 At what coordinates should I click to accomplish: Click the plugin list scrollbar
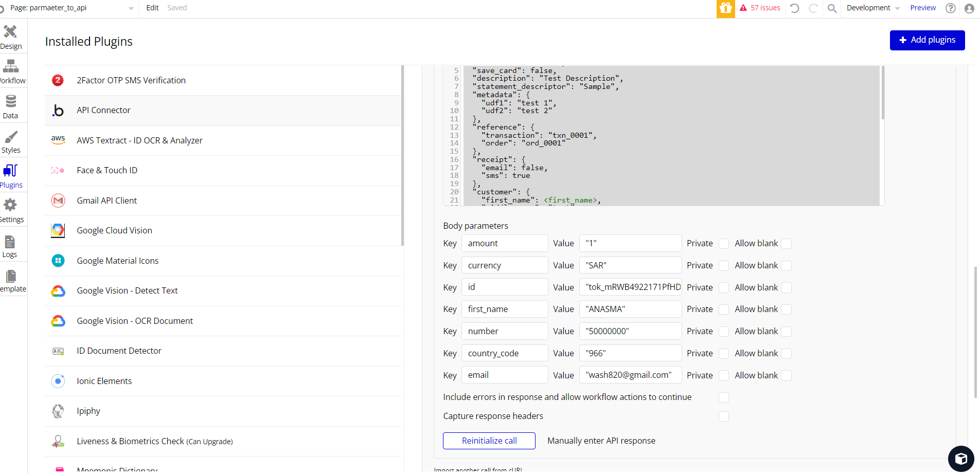pos(402,155)
